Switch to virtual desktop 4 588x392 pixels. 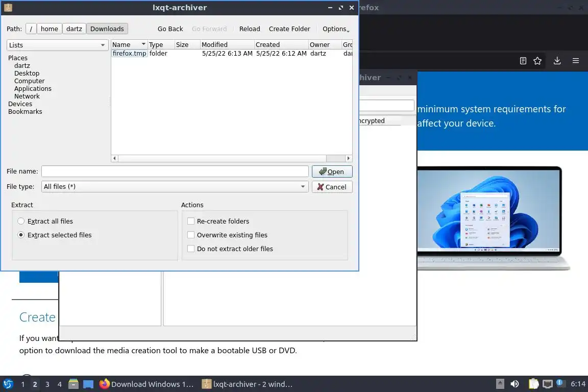click(60, 384)
